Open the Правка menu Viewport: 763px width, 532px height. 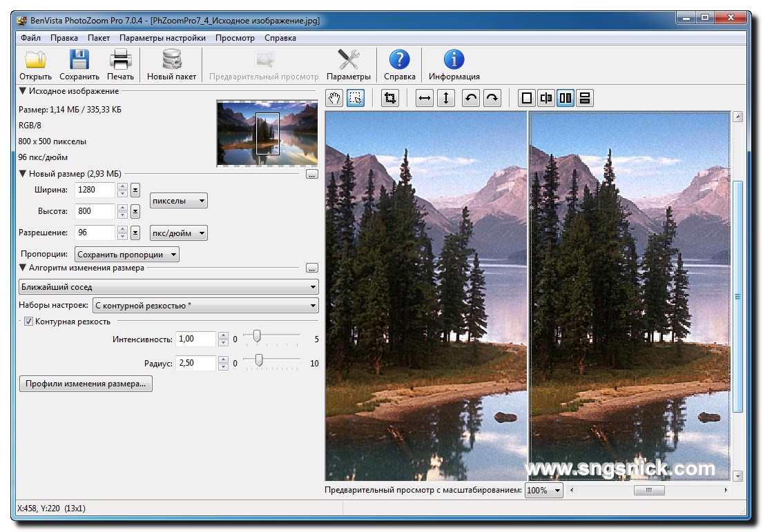[64, 38]
